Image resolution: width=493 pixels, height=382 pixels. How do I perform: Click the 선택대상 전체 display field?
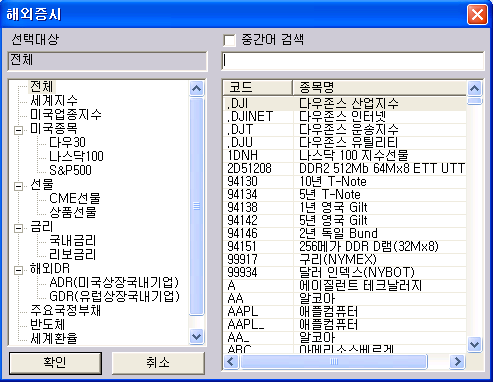107,61
